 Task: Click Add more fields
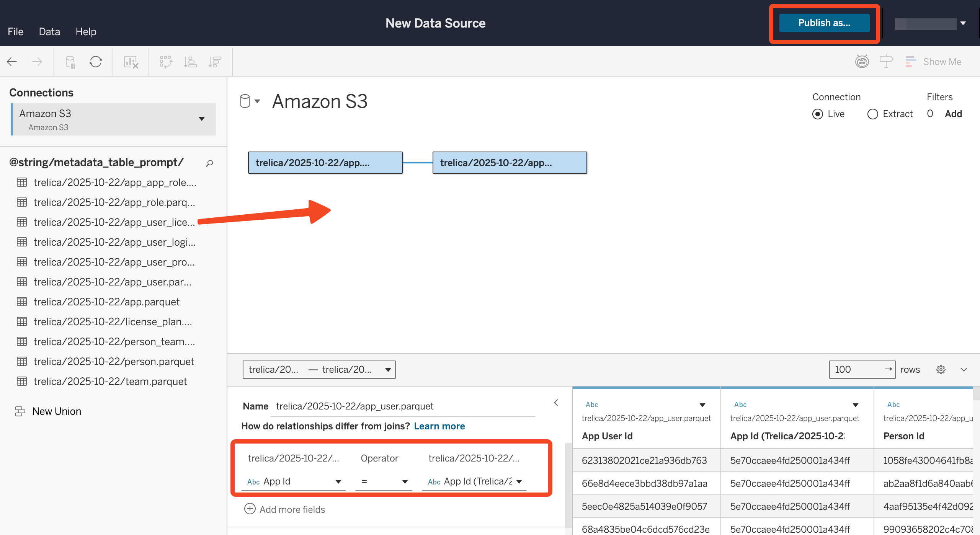(292, 509)
